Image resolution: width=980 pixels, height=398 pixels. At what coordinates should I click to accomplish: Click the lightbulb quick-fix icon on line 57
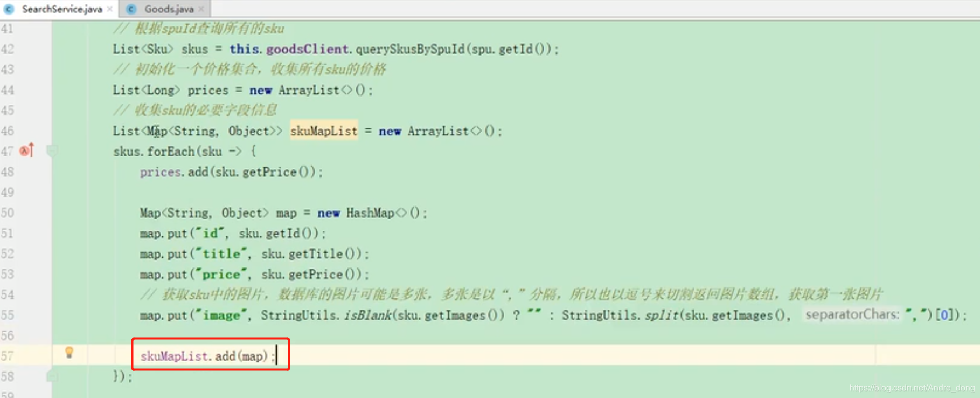point(69,353)
